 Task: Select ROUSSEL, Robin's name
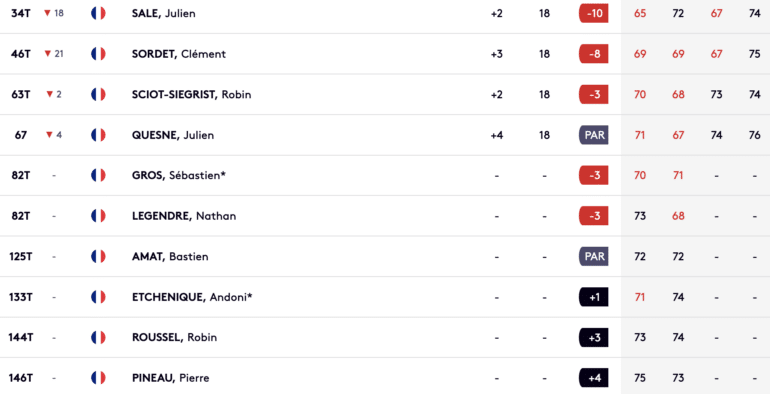[x=174, y=338]
